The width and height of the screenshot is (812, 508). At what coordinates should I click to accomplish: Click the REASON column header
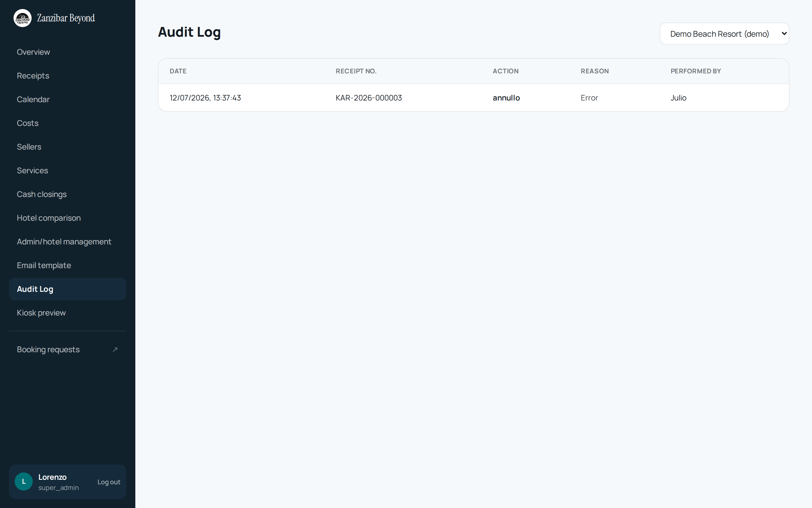[595, 71]
